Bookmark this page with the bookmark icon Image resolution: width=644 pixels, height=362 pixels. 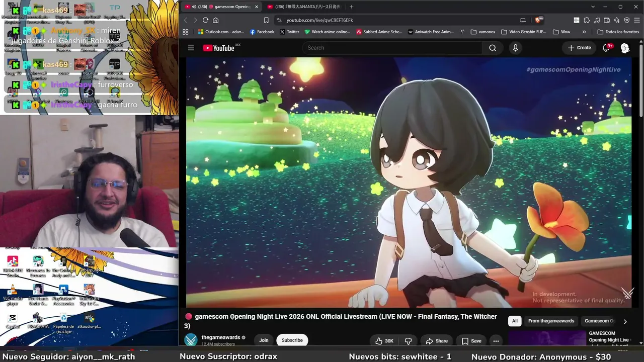(x=266, y=20)
